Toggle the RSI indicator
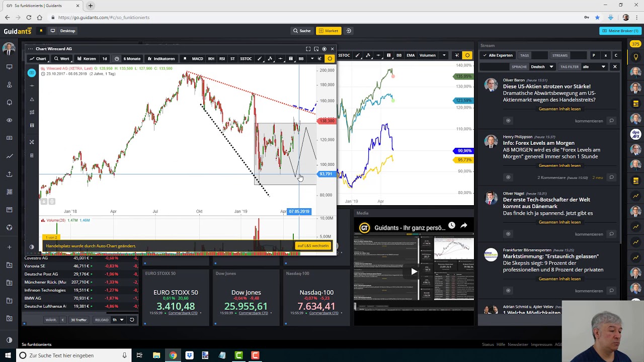Viewport: 644px width, 362px height. (x=222, y=59)
